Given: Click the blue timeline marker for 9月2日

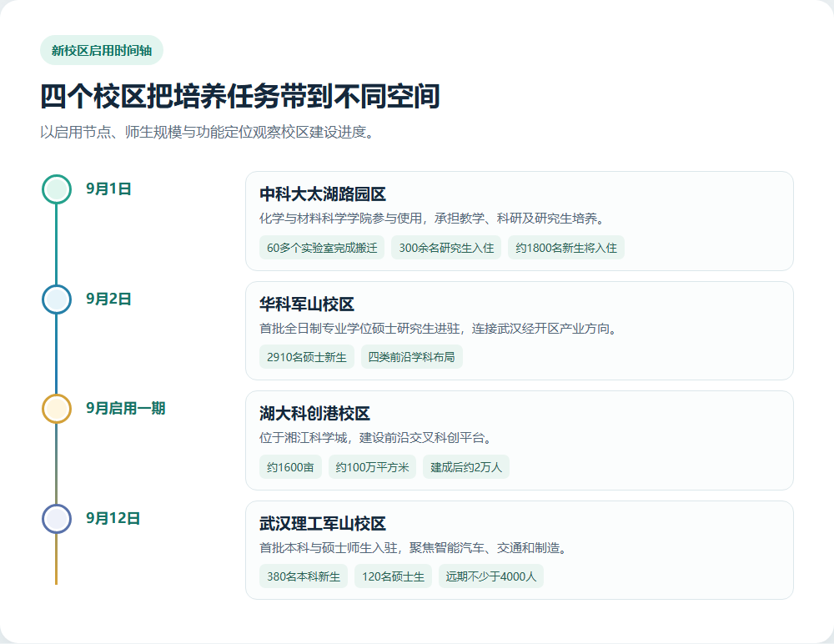Looking at the screenshot, I should (x=57, y=299).
